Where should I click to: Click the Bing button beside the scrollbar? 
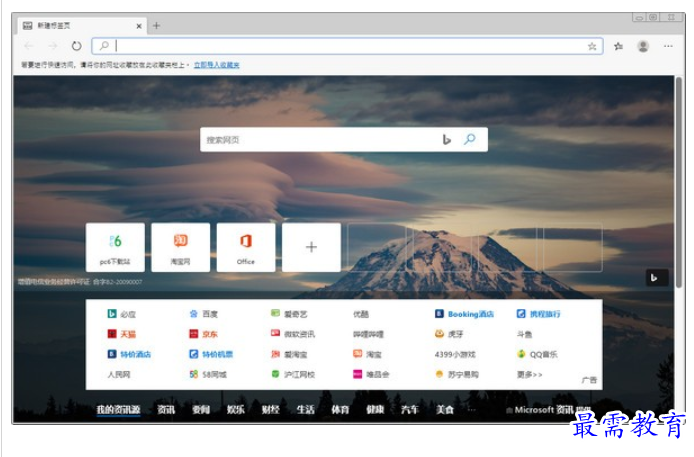pos(656,278)
